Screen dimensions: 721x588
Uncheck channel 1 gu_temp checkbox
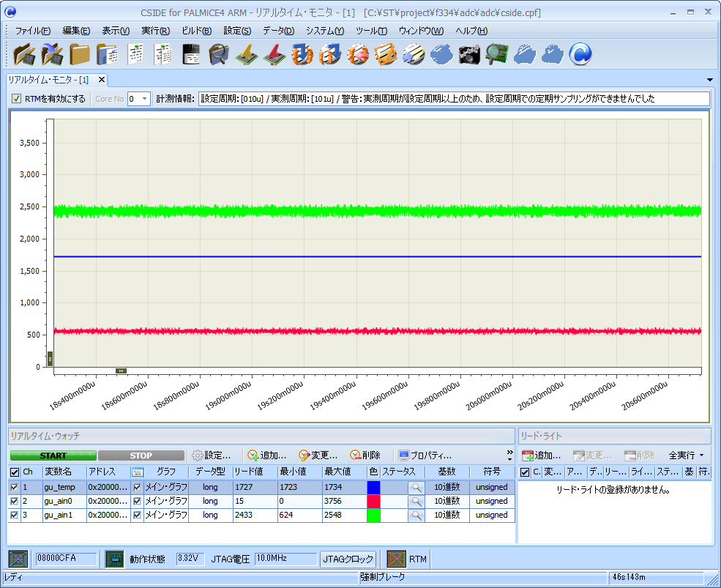(x=14, y=487)
